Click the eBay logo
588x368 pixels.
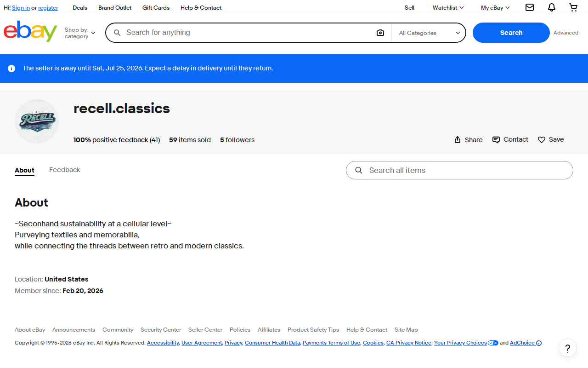click(x=30, y=31)
